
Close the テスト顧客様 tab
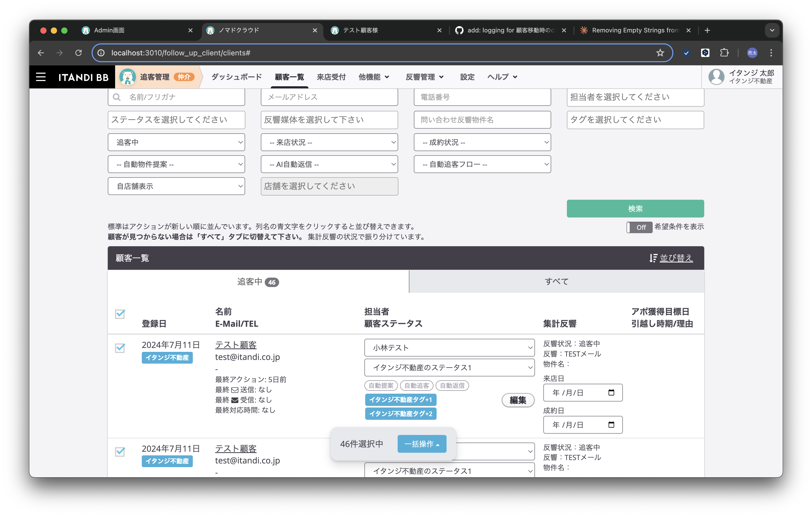tap(439, 30)
